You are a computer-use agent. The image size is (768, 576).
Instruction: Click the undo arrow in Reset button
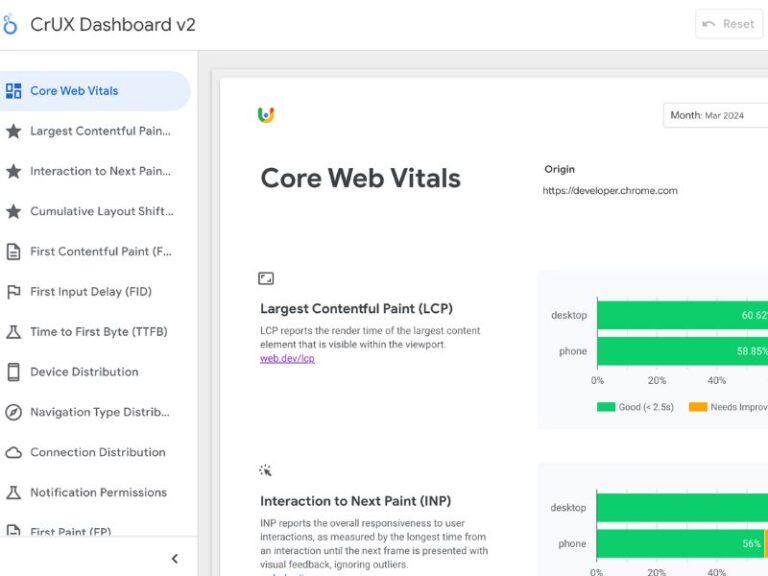point(709,24)
